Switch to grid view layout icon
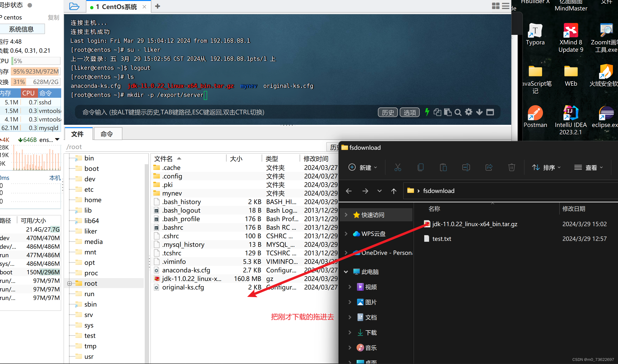Screen dimensions: 618x364 496,6
